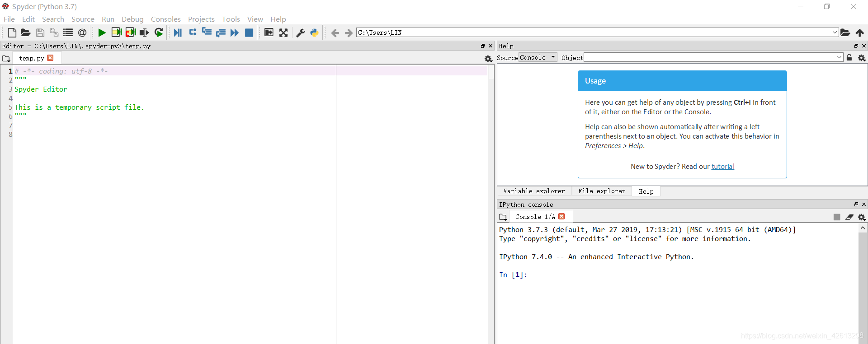
Task: Select the temp.py editor tab
Action: point(32,58)
